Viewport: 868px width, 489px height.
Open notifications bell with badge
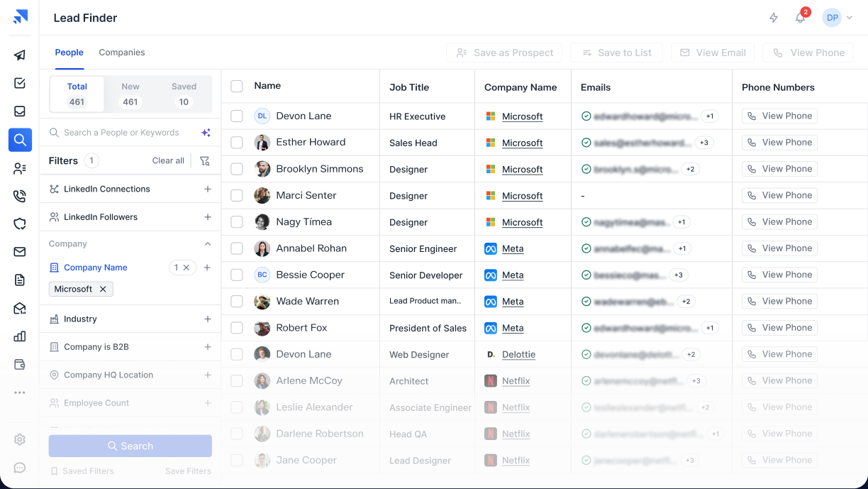801,17
